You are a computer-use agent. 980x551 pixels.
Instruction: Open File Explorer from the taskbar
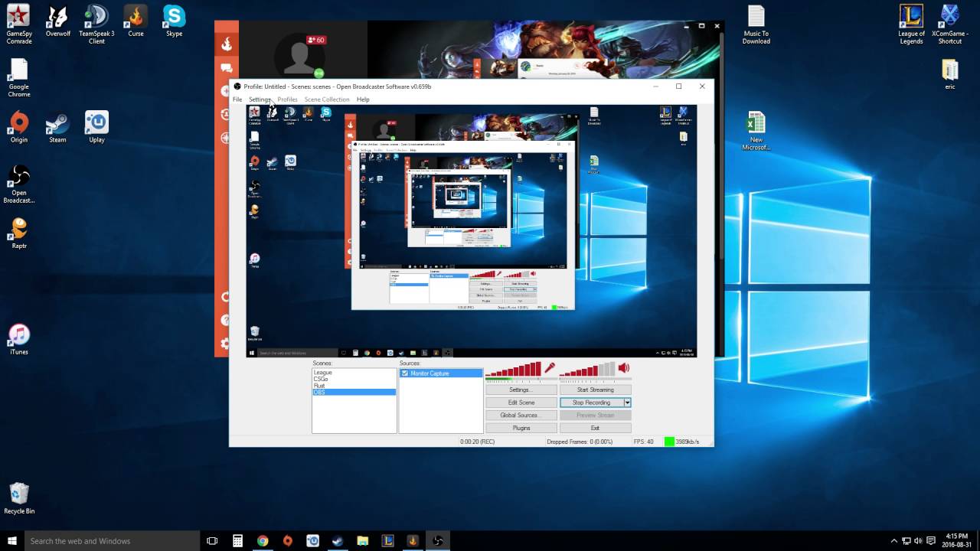pyautogui.click(x=362, y=540)
